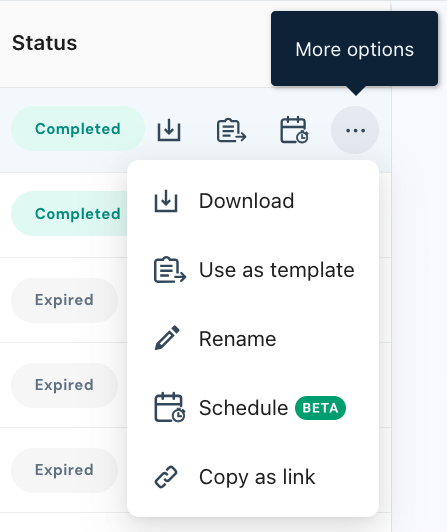This screenshot has height=532, width=447.
Task: Toggle the three-dots More options button
Action: click(355, 130)
